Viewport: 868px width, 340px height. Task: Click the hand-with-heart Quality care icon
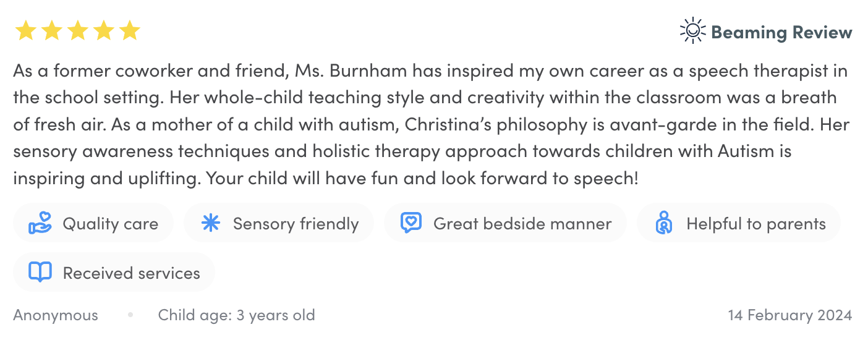point(40,223)
